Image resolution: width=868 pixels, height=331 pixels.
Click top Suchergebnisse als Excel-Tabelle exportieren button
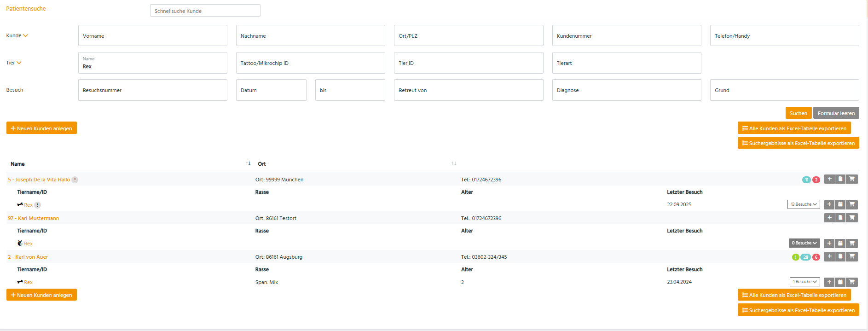(798, 143)
